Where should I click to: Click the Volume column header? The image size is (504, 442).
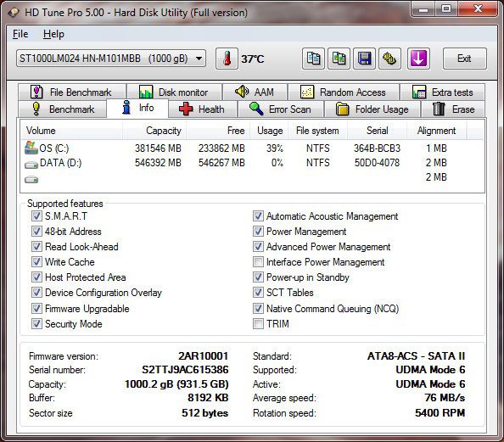pos(71,131)
